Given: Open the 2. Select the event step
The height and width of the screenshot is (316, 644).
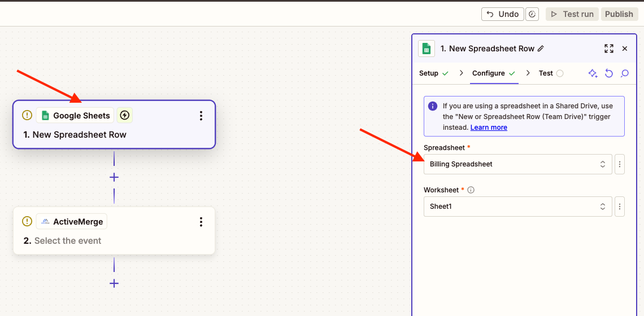Looking at the screenshot, I should (x=114, y=231).
